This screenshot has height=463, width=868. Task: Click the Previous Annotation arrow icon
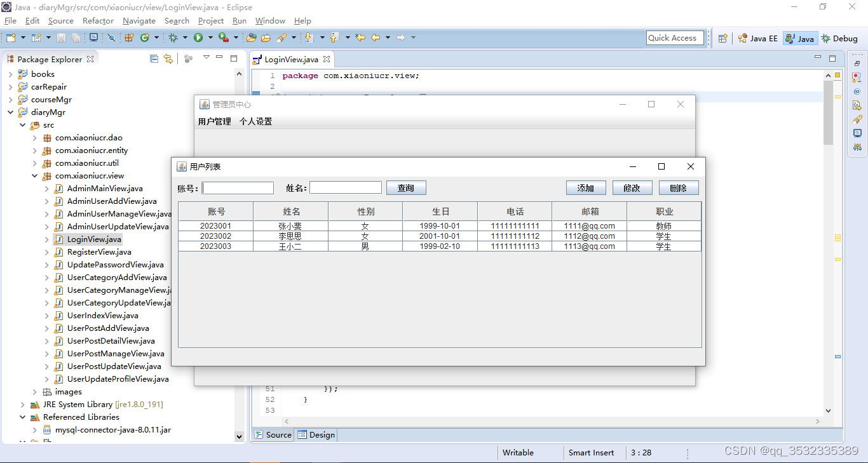click(x=334, y=38)
